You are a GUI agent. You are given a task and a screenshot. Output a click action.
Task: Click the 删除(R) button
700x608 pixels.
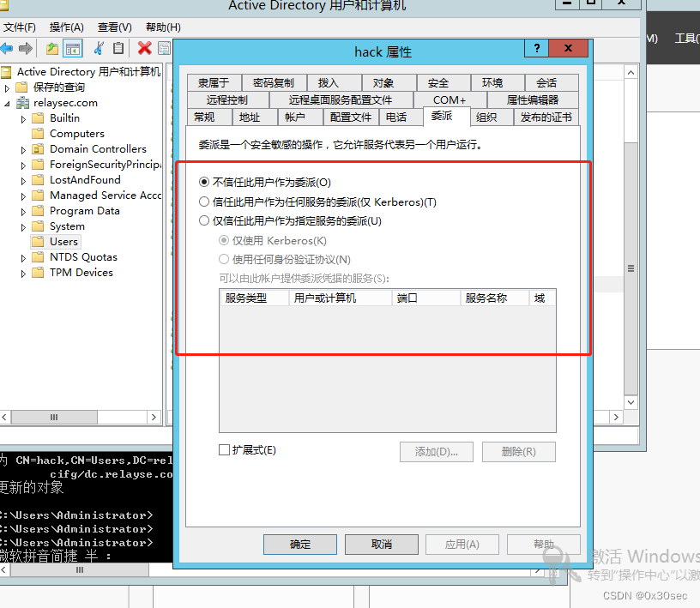pyautogui.click(x=519, y=452)
